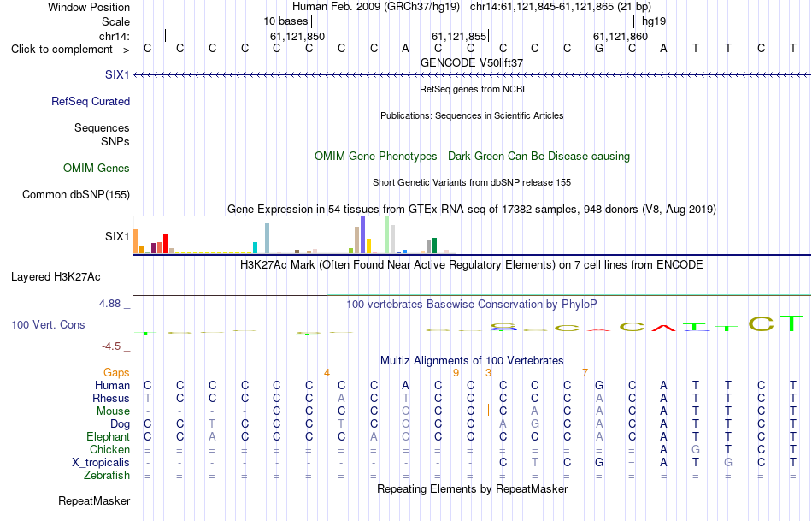
Task: Click the G base in the complement sequence row
Action: click(599, 49)
